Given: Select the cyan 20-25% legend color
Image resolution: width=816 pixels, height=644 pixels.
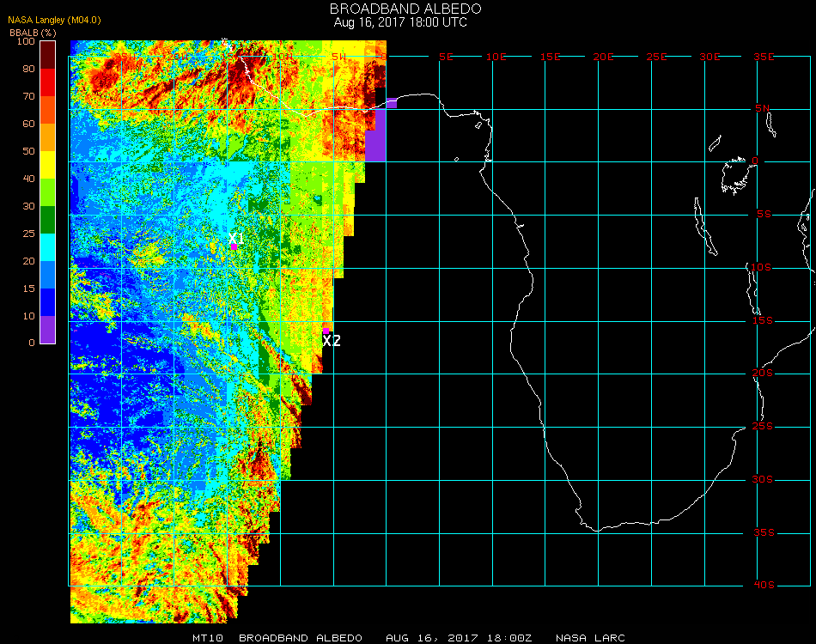Looking at the screenshot, I should pos(48,247).
